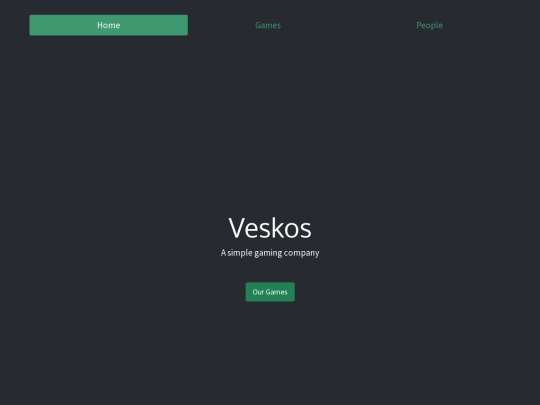540x405 pixels.
Task: View the Games section from the top menu
Action: click(268, 25)
